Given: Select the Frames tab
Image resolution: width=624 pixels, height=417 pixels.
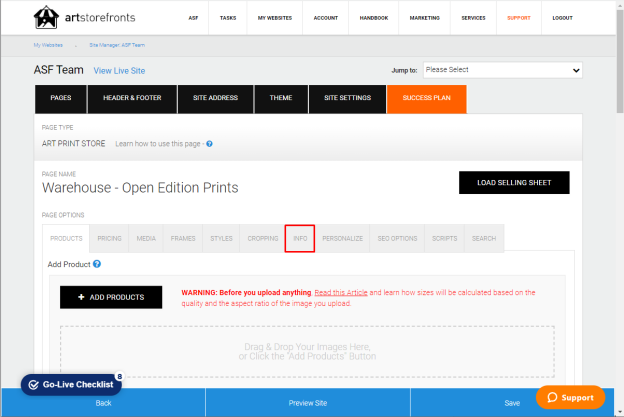Looking at the screenshot, I should click(x=183, y=238).
